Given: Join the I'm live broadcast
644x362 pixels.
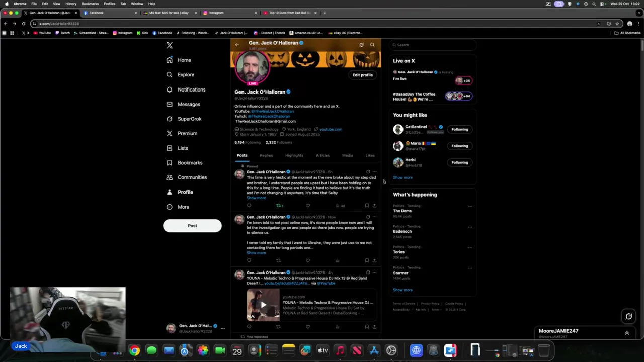Looking at the screenshot, I should [433, 76].
